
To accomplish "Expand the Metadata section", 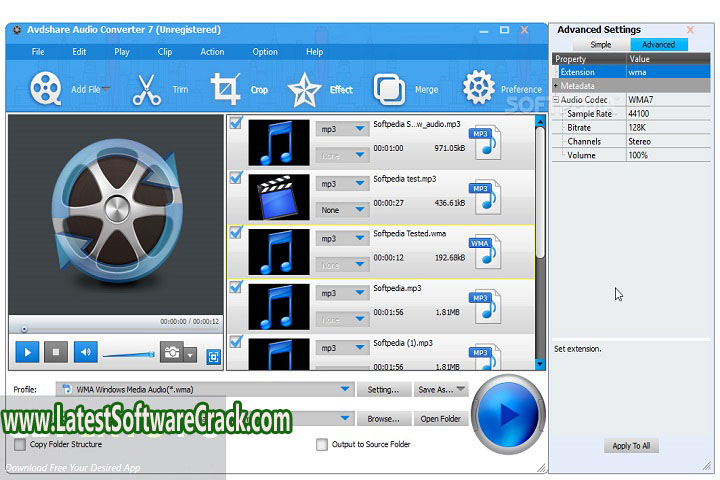I will point(556,86).
